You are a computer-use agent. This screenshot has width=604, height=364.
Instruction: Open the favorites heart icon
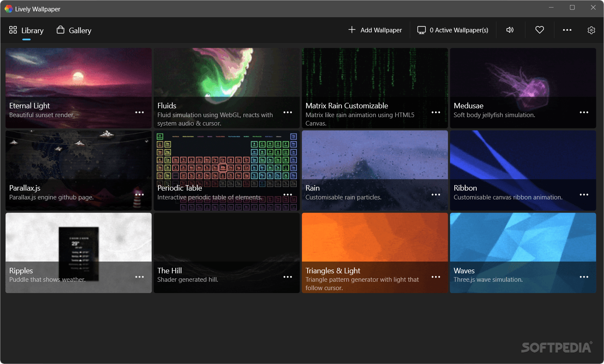coord(539,30)
